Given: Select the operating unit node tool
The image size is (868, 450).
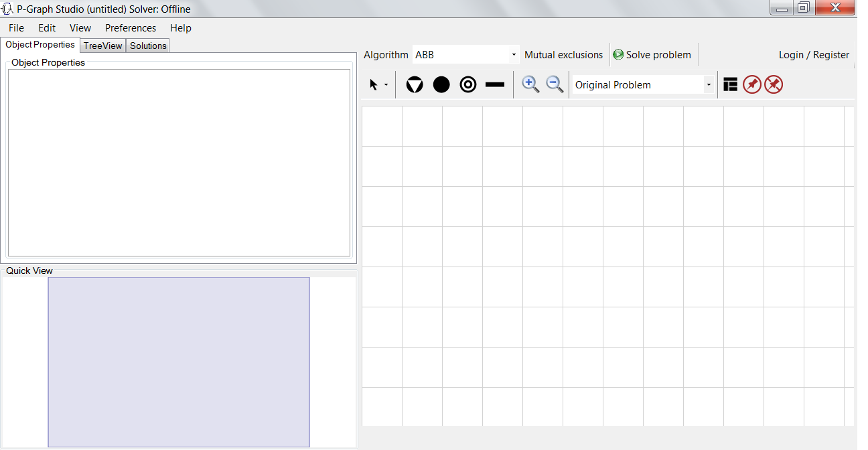Looking at the screenshot, I should pos(414,84).
